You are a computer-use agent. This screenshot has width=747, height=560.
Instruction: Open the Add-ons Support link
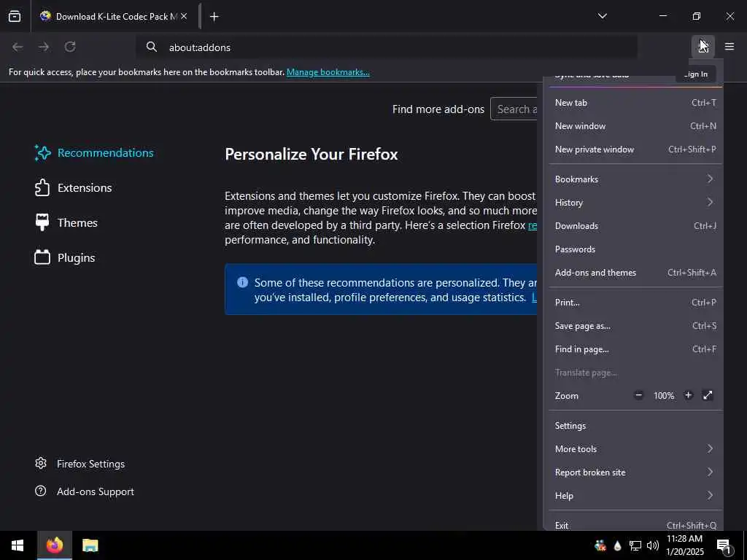[x=96, y=491]
